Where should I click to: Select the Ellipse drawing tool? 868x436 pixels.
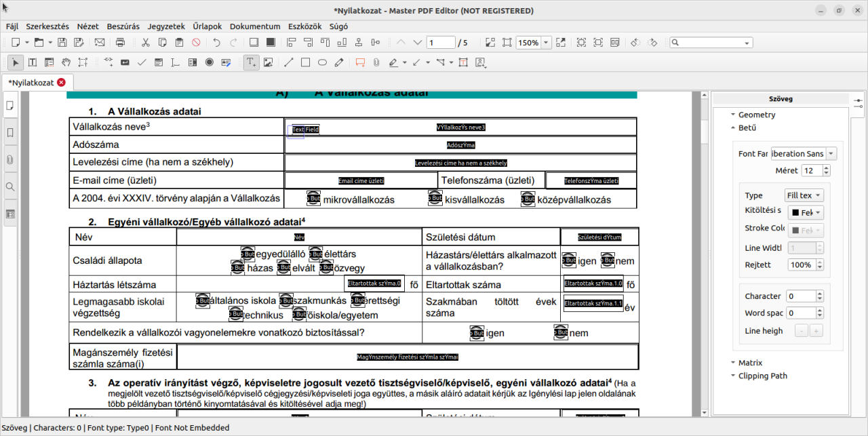click(x=322, y=62)
